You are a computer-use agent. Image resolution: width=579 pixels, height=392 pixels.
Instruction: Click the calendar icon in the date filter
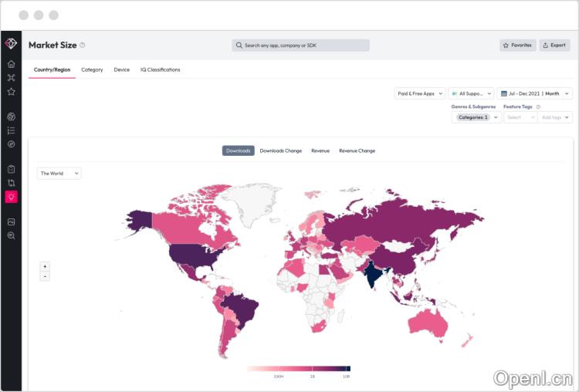click(503, 93)
